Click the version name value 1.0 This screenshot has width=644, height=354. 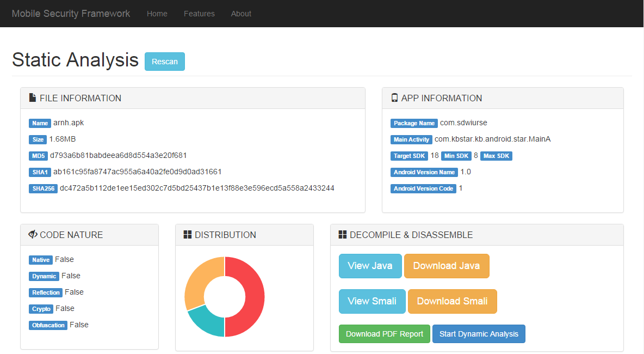[466, 172]
